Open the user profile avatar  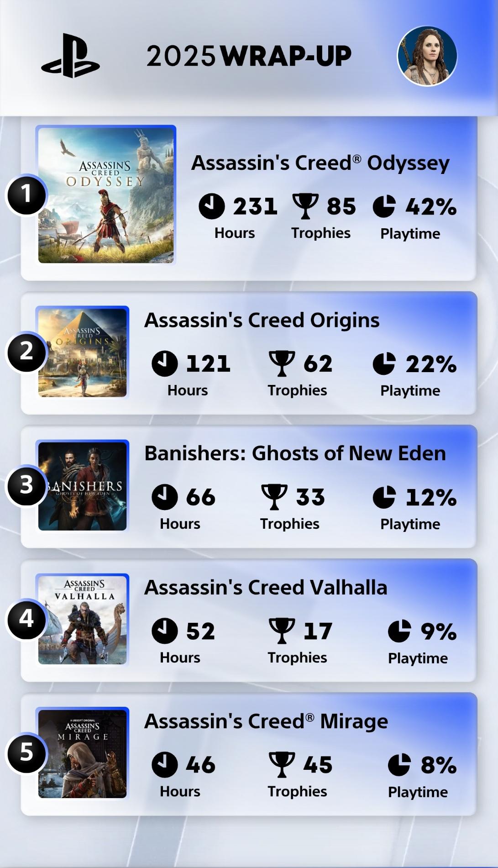click(427, 56)
